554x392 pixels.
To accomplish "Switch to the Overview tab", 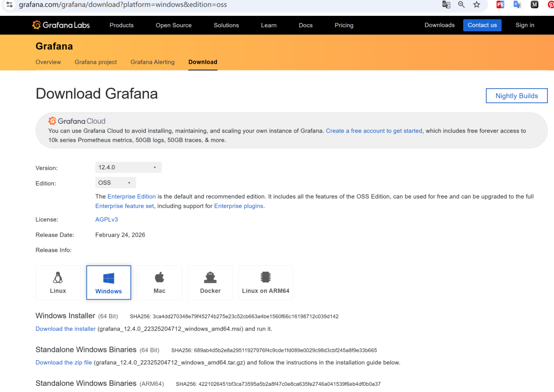I will [x=48, y=62].
